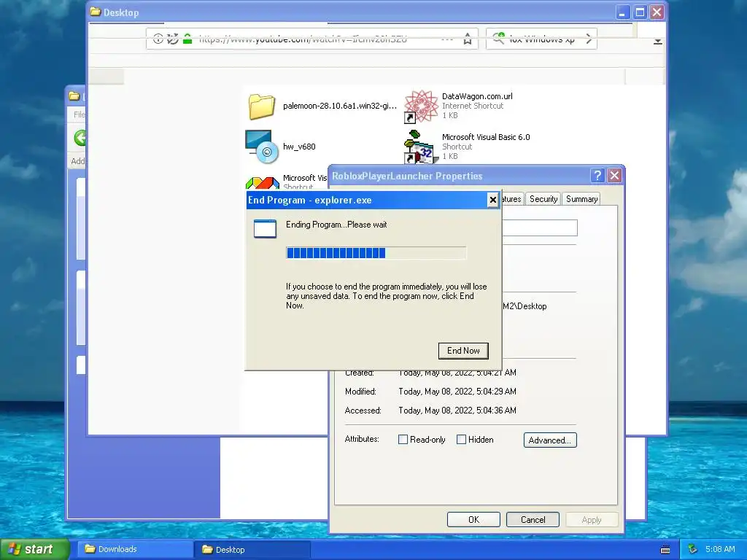Open the page actions ellipsis menu
This screenshot has width=747, height=560.
(x=447, y=40)
